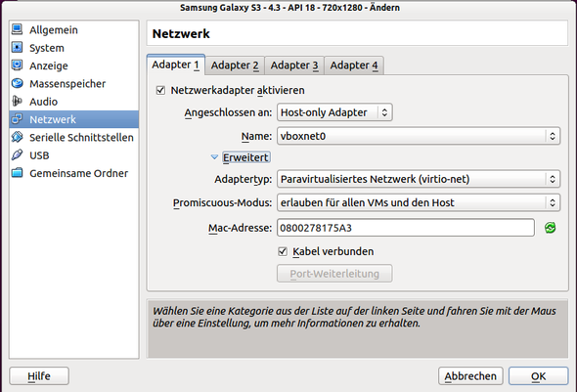Switch to the Adapter 2 tab
Image resolution: width=577 pixels, height=392 pixels.
pyautogui.click(x=235, y=65)
